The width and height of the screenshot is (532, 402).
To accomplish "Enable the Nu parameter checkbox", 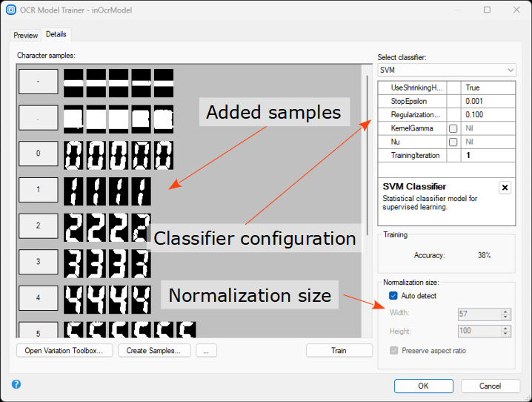I will click(453, 142).
